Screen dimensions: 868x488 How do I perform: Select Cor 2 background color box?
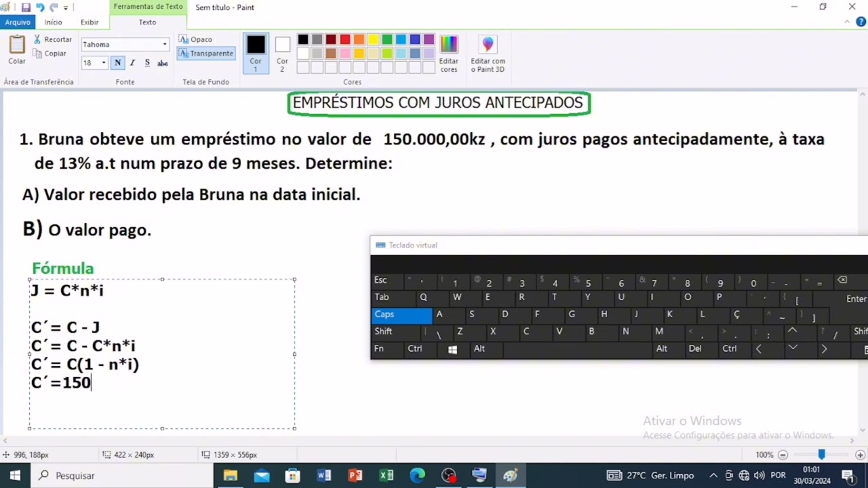coord(282,53)
